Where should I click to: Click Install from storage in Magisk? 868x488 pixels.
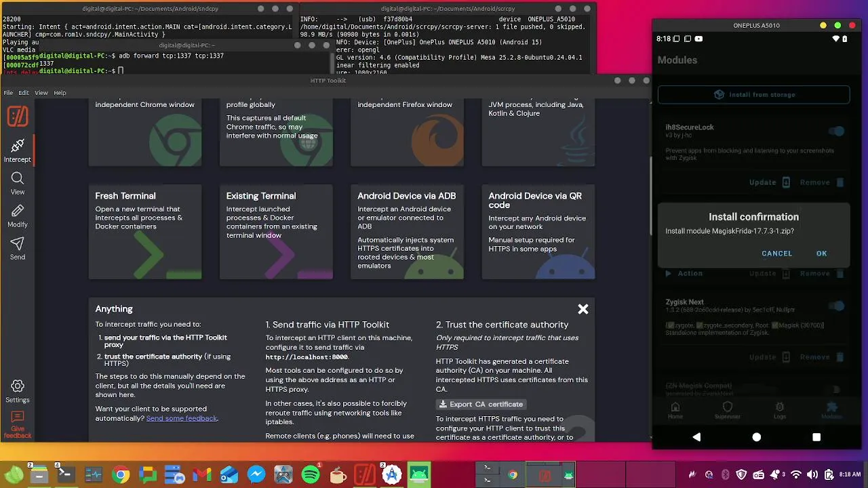click(x=753, y=95)
